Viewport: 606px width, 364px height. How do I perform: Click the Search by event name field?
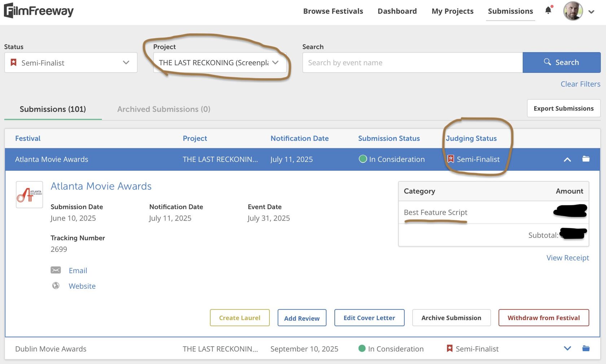[412, 63]
